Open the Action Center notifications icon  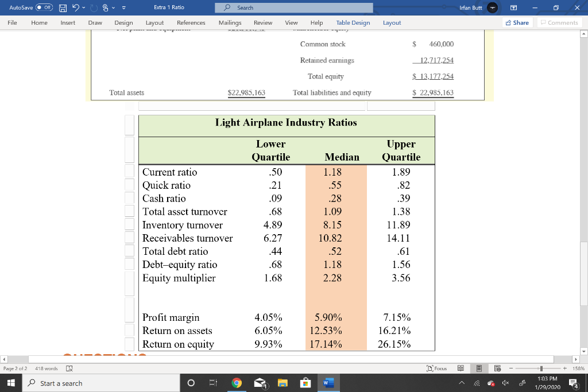tap(574, 383)
